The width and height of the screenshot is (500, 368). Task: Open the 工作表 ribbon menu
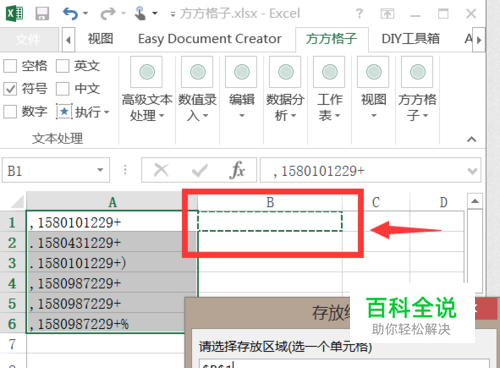point(329,89)
